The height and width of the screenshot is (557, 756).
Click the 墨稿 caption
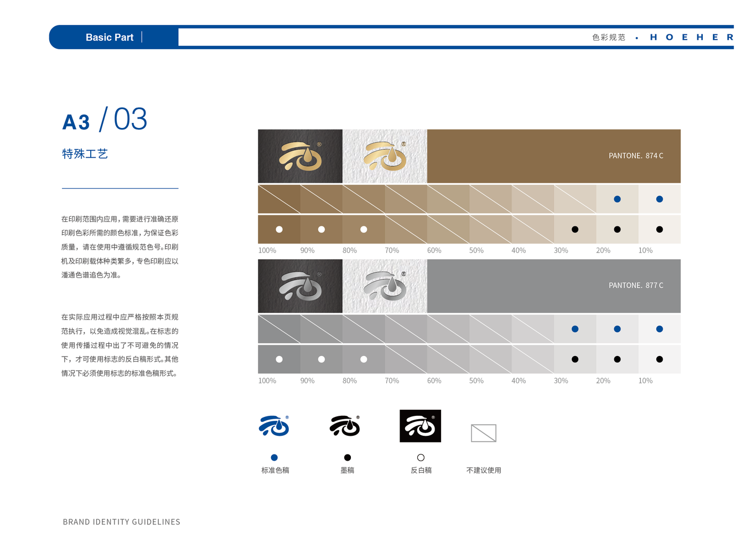click(347, 471)
